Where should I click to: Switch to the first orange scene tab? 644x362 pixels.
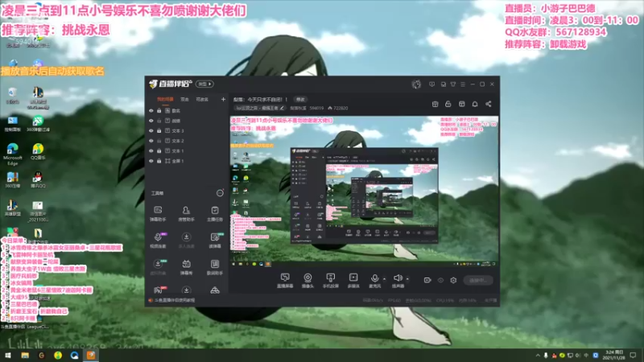[165, 99]
